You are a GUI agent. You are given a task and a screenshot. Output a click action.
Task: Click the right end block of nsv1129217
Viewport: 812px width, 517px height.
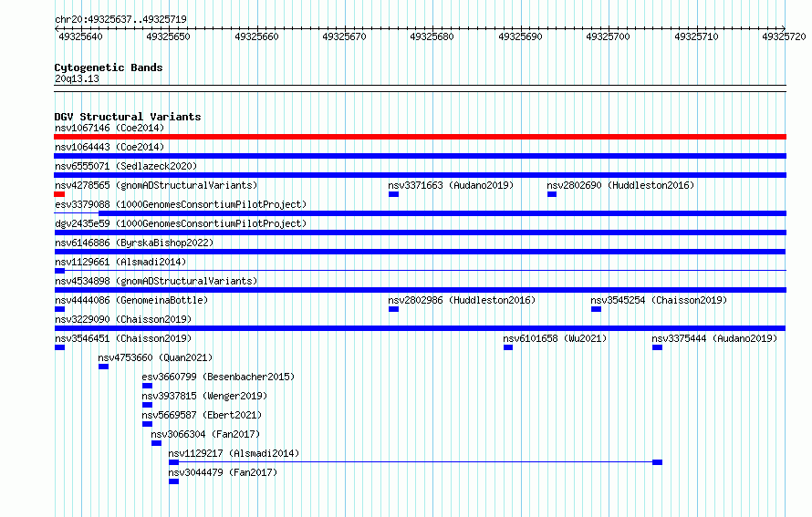(657, 462)
